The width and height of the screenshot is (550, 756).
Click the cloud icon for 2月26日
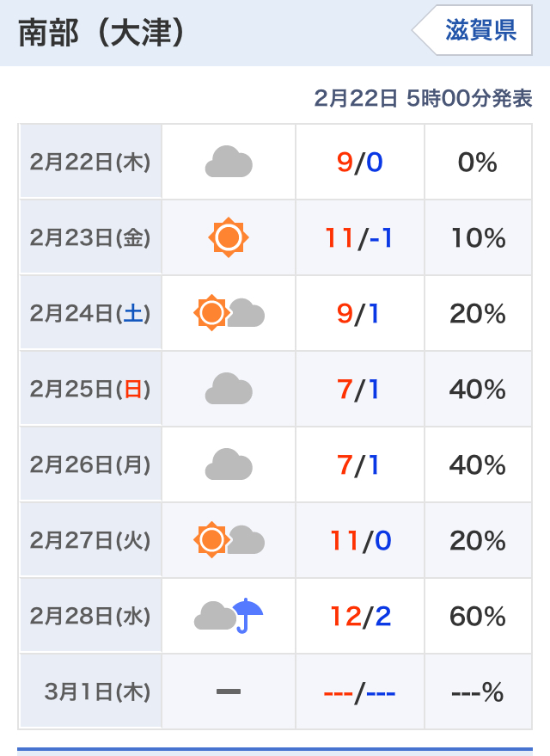pyautogui.click(x=229, y=464)
